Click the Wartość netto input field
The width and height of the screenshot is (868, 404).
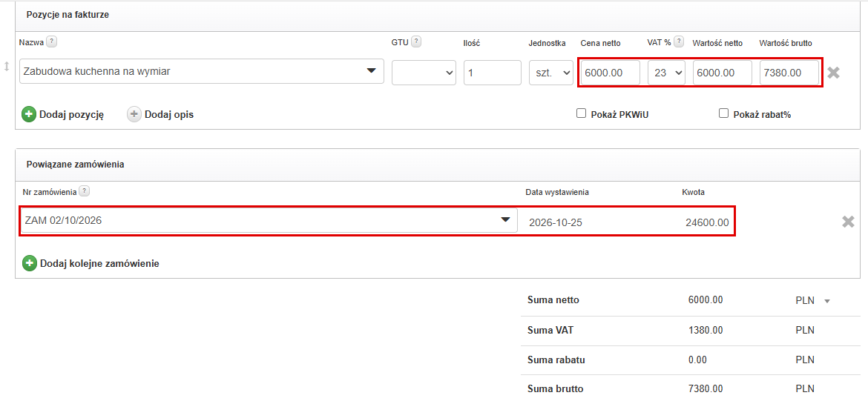point(723,73)
